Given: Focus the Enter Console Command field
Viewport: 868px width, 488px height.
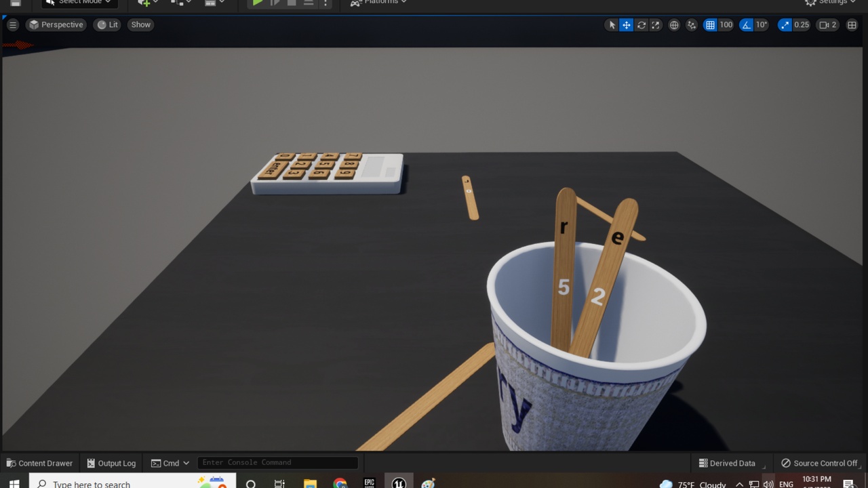Looking at the screenshot, I should click(x=277, y=462).
